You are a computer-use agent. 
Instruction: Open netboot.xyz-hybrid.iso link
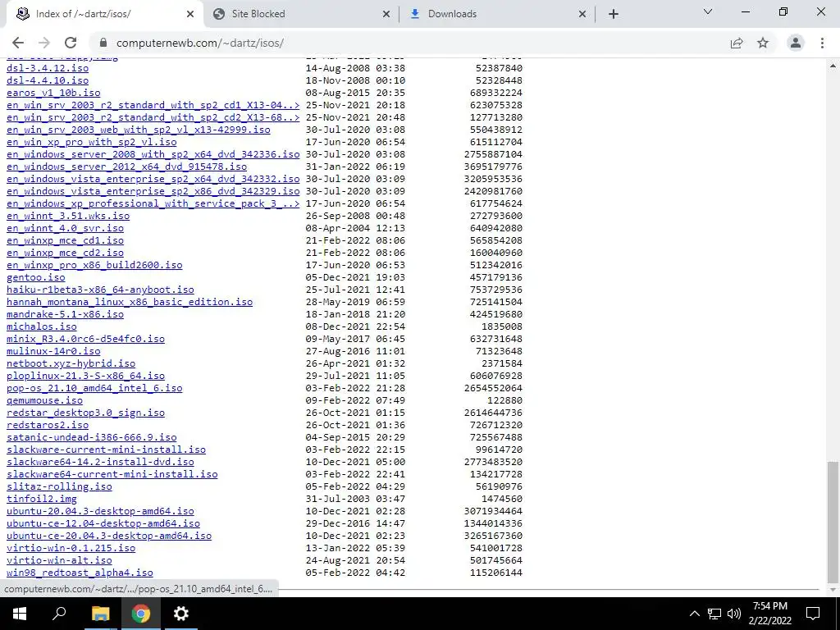71,363
